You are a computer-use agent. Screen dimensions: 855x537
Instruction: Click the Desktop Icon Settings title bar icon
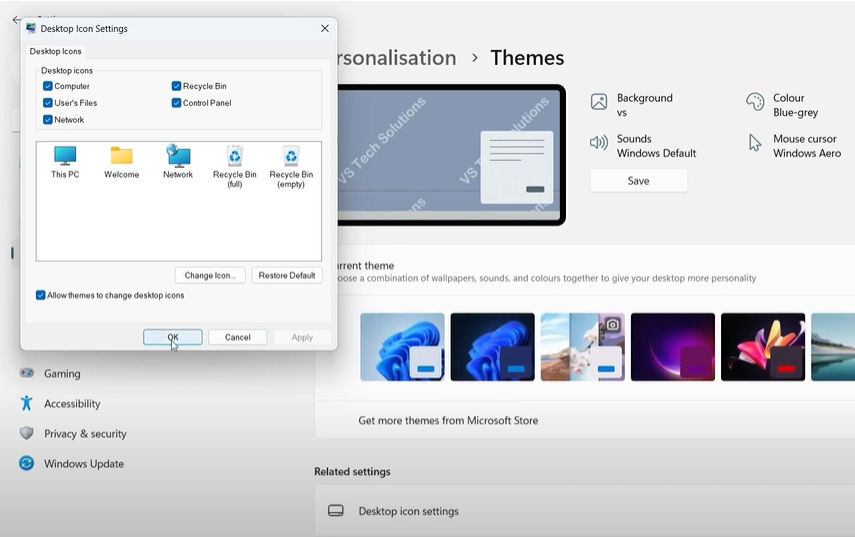(31, 28)
